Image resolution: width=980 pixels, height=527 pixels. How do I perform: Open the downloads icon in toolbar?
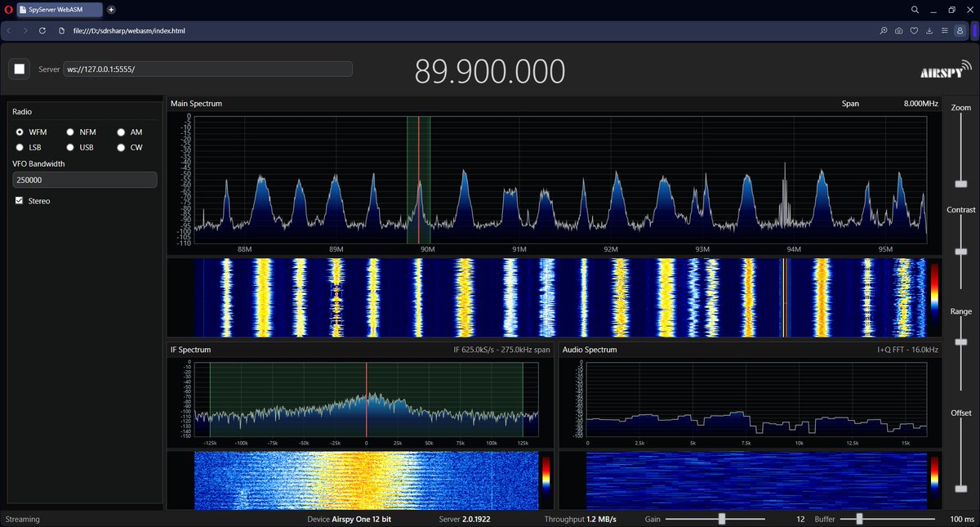point(929,30)
